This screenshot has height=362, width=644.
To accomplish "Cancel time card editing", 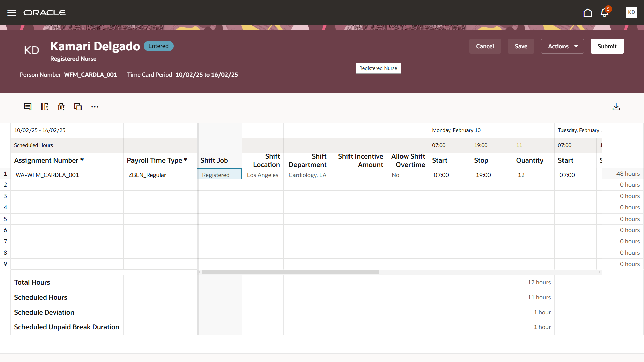I will (x=485, y=46).
